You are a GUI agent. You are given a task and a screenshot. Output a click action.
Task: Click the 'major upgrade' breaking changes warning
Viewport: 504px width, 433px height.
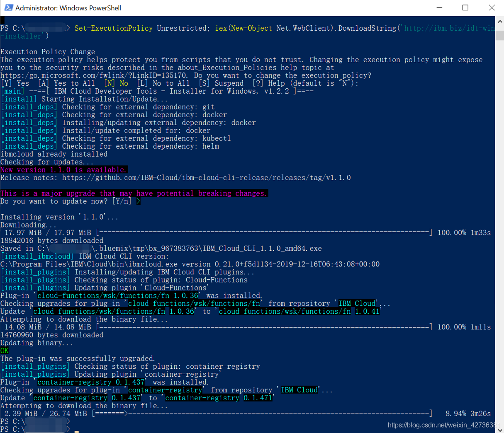coord(134,194)
